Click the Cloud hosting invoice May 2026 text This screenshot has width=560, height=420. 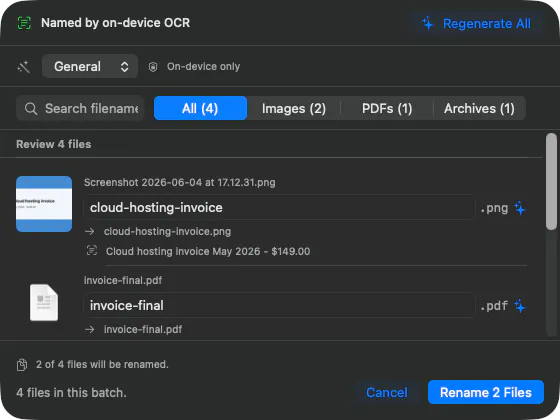click(208, 251)
